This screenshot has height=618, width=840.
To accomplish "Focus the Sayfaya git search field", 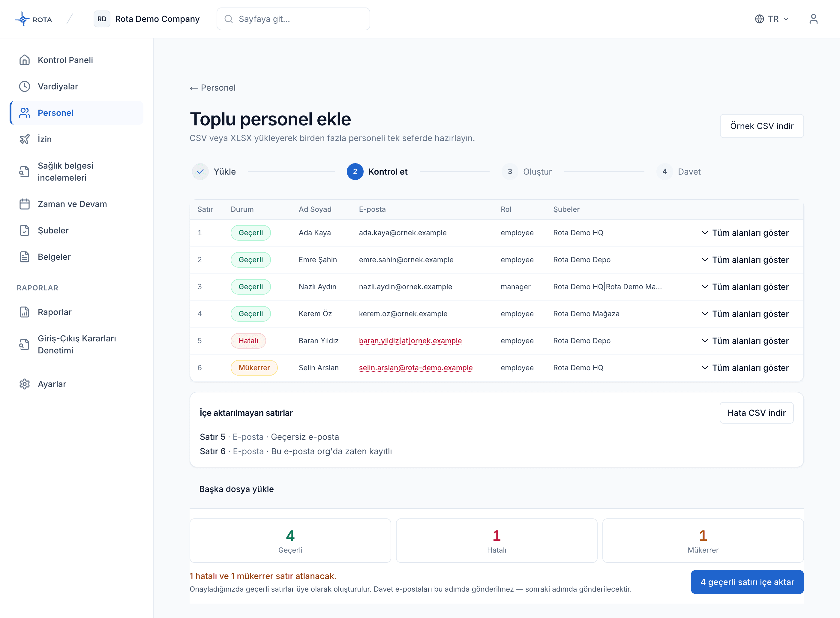I will [x=293, y=19].
